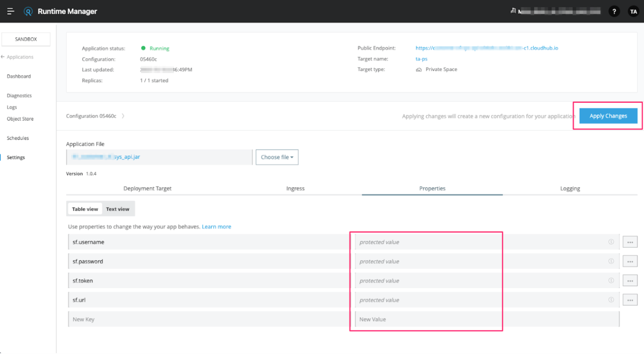The height and width of the screenshot is (354, 644).
Task: Click the Apply Changes button
Action: tap(608, 116)
